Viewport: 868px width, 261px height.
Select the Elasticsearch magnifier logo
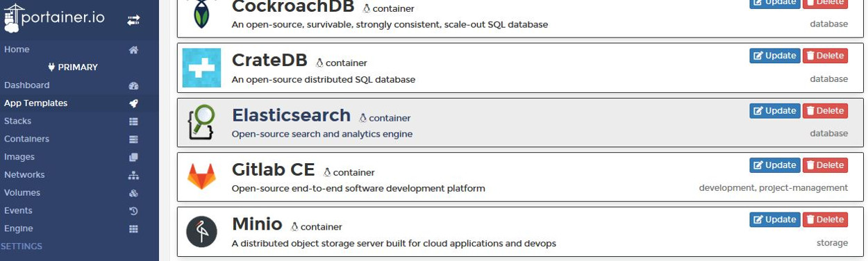click(201, 122)
